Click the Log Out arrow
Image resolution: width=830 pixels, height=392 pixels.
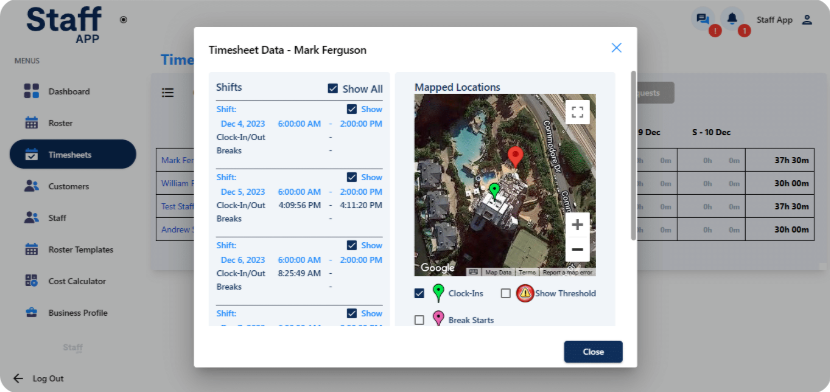click(x=19, y=378)
